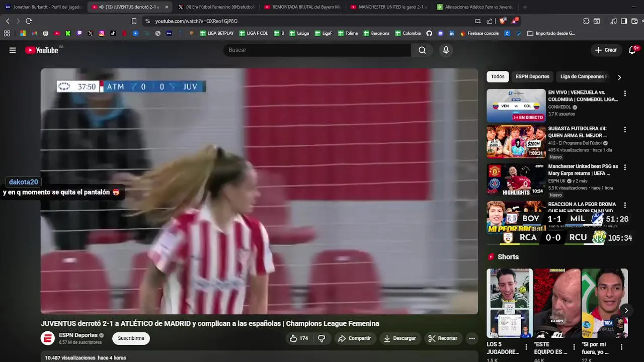Open more actions for the video
Screen dimensions: 644x362
[x=472, y=338]
